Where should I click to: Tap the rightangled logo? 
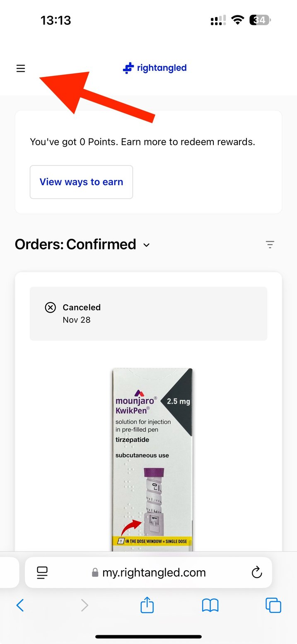(x=155, y=68)
